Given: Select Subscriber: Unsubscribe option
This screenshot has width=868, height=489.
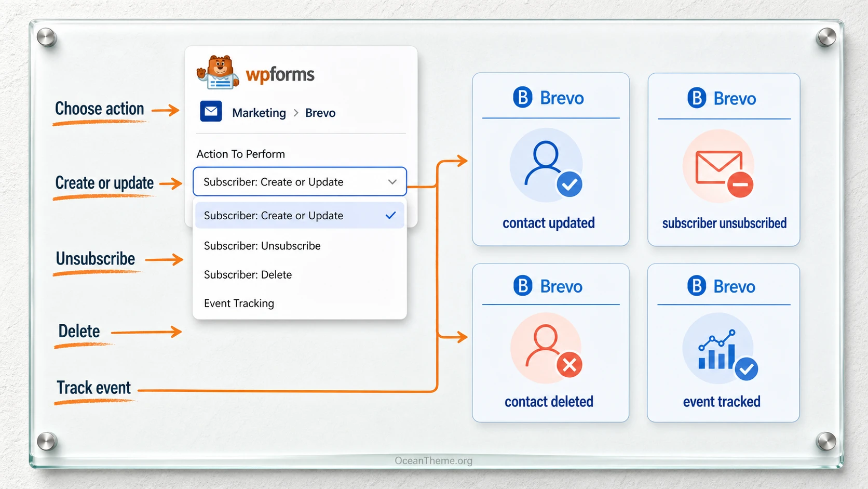Looking at the screenshot, I should coord(300,246).
